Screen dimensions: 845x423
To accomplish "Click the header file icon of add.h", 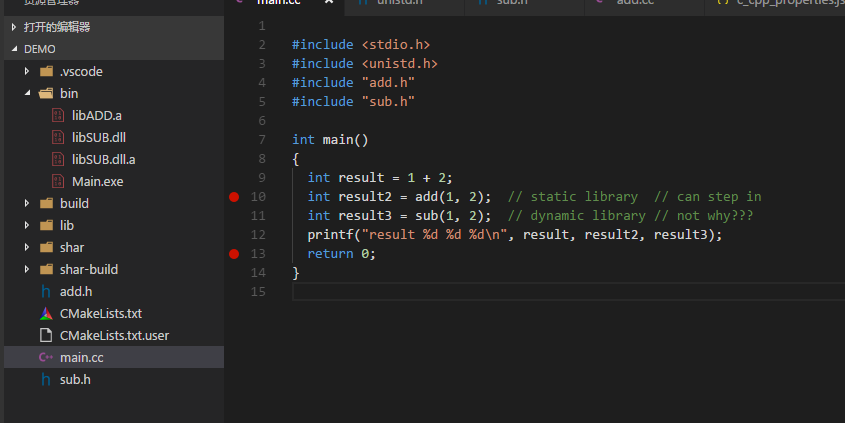I will click(x=46, y=292).
